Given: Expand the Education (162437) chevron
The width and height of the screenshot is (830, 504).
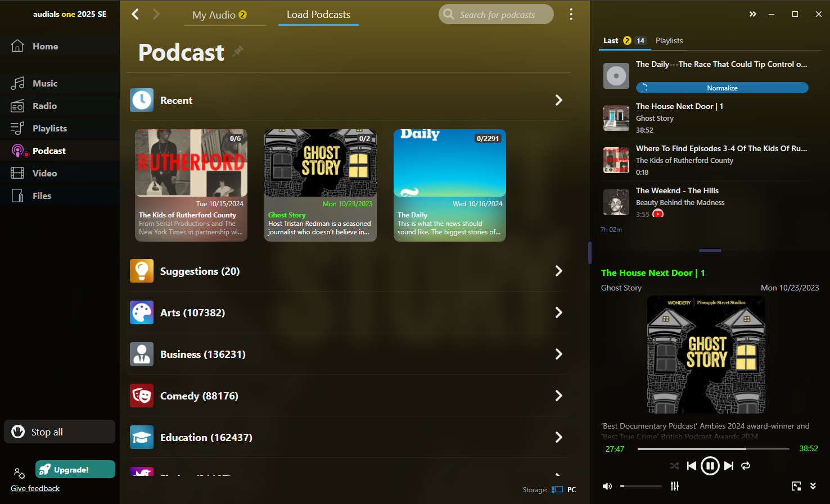Looking at the screenshot, I should tap(558, 437).
